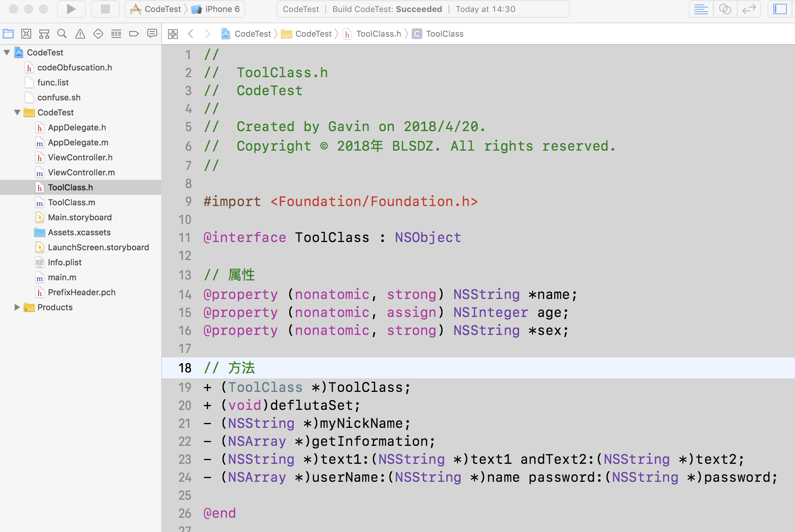Click the issue navigator flag icon
Viewport: 795px width, 532px height.
80,34
